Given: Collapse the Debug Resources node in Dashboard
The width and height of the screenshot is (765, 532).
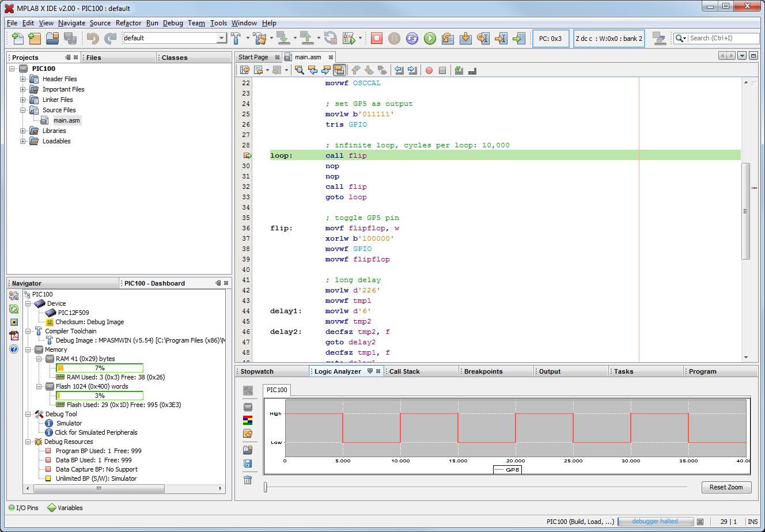Looking at the screenshot, I should pyautogui.click(x=28, y=442).
